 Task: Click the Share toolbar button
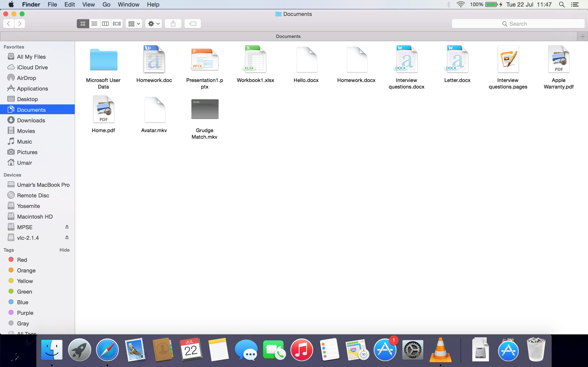(173, 23)
